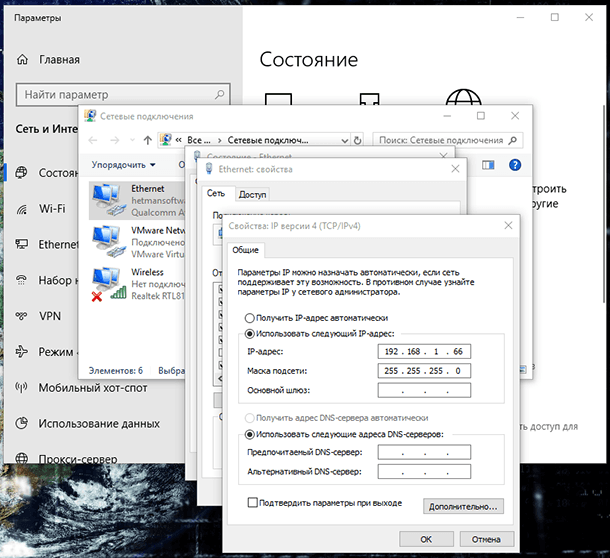Click the Предпочитаемый DNS-сервер field
610x558 pixels.
(425, 452)
